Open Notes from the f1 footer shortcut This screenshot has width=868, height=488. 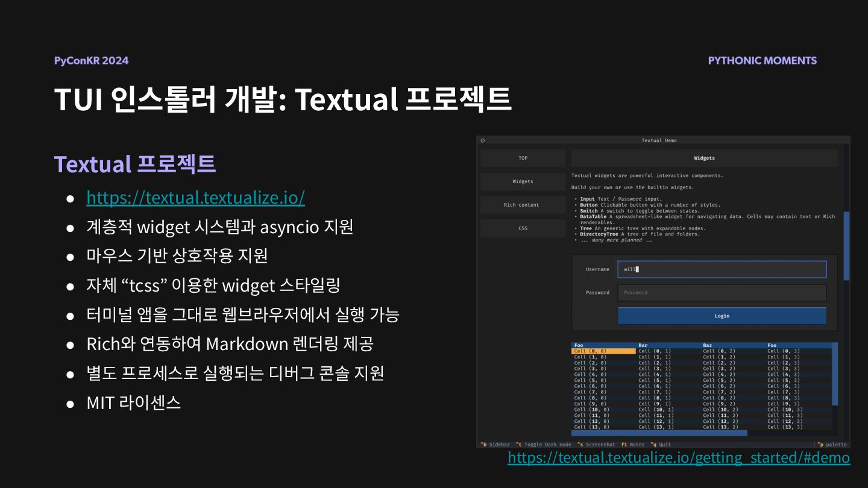click(x=633, y=445)
